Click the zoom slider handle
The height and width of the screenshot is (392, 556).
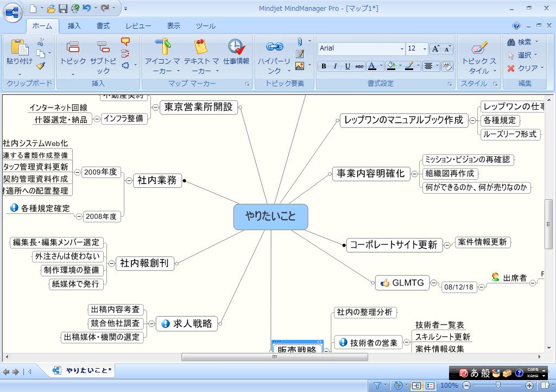pos(498,385)
